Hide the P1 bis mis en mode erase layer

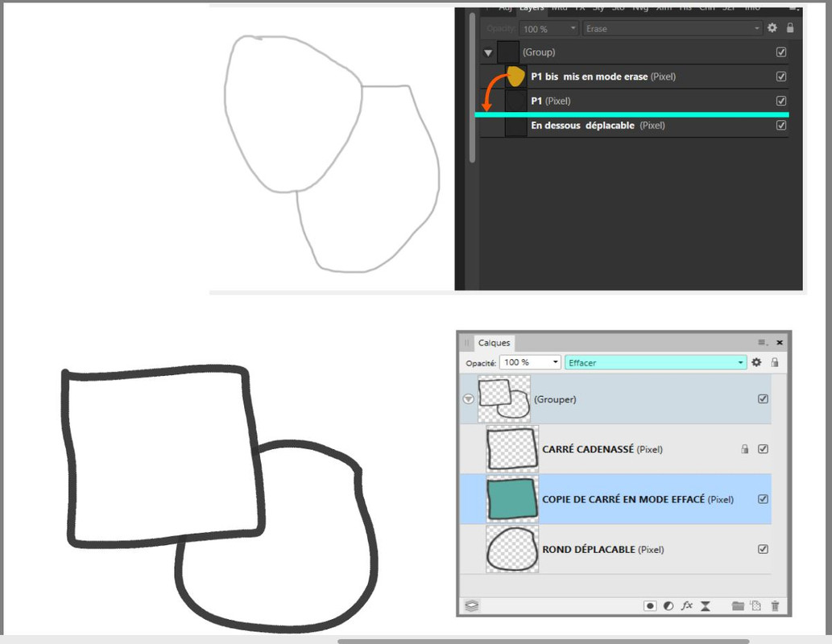pyautogui.click(x=781, y=76)
